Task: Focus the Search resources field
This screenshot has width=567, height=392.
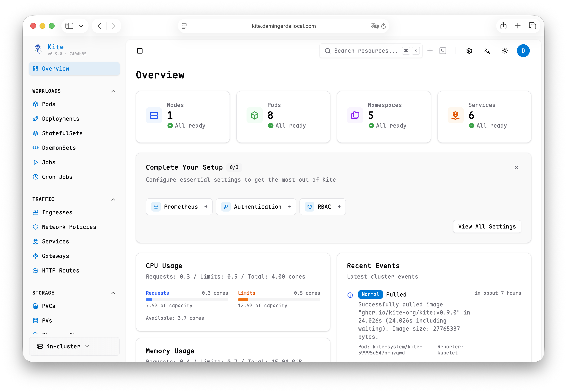Action: 365,51
